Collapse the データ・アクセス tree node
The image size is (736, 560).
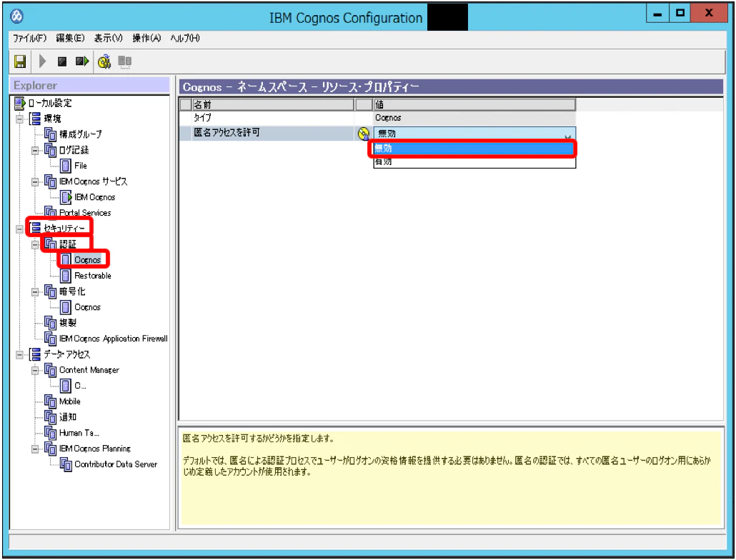[19, 354]
